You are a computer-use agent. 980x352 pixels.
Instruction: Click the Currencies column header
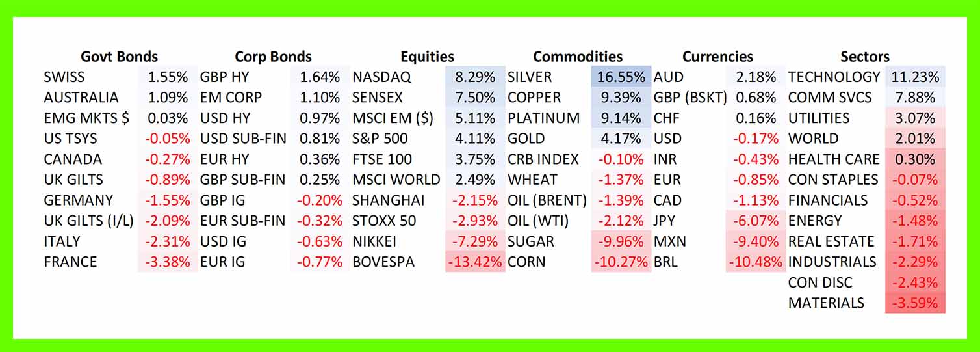tap(717, 57)
